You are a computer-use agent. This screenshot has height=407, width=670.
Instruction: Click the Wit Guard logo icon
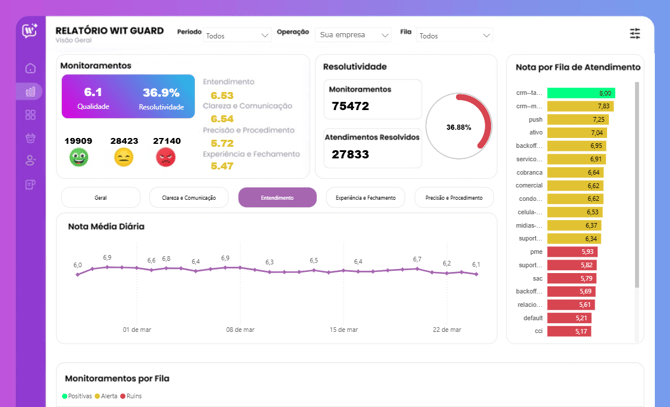[30, 31]
